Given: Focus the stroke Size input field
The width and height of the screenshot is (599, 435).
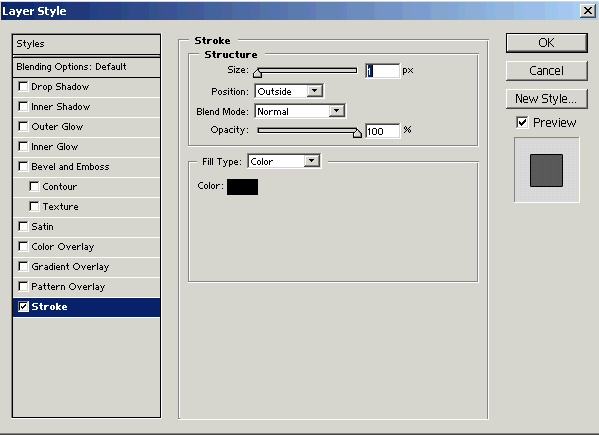Looking at the screenshot, I should click(382, 71).
